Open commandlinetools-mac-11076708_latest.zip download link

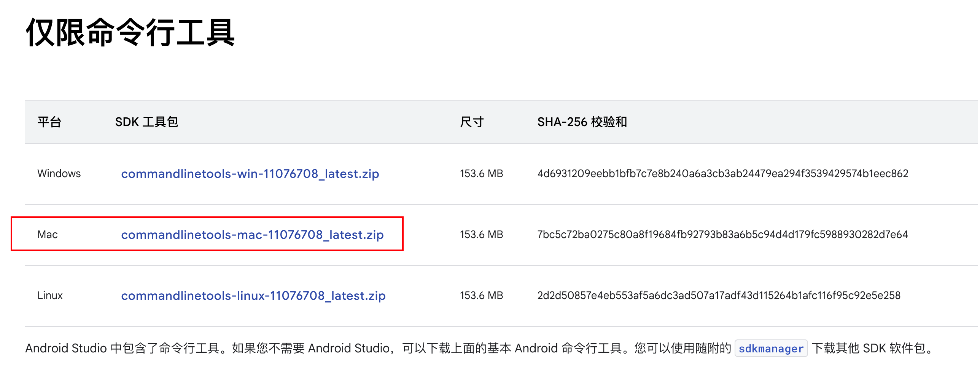click(x=252, y=235)
